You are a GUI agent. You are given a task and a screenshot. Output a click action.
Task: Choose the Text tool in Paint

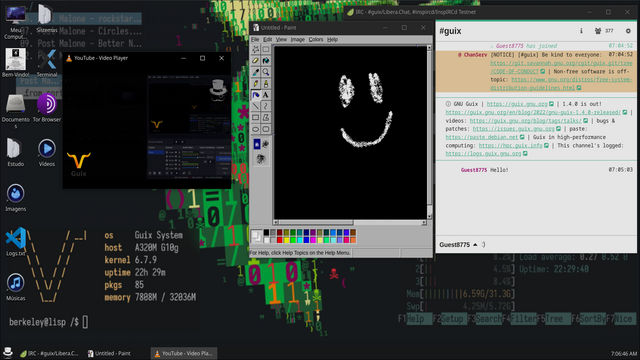pyautogui.click(x=266, y=95)
